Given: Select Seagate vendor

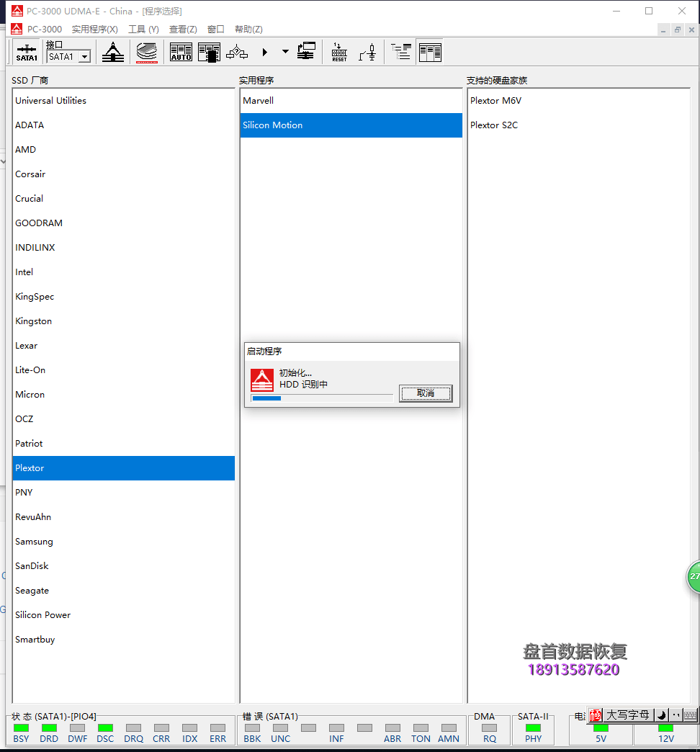Looking at the screenshot, I should [x=124, y=591].
